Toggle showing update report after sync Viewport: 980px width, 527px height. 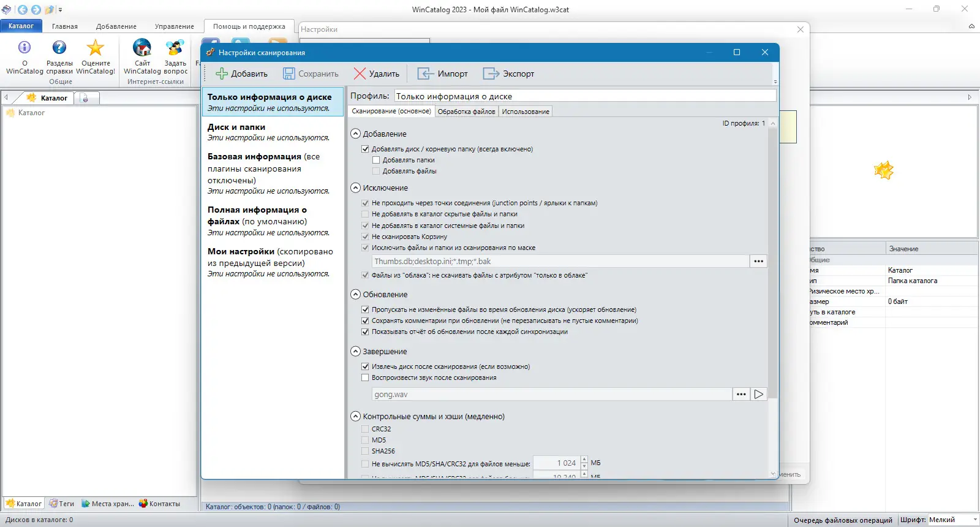point(365,332)
